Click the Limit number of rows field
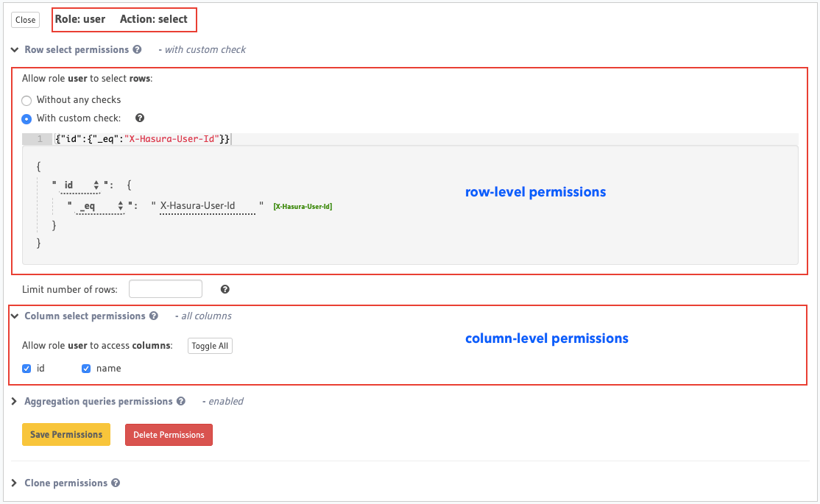 pos(165,289)
